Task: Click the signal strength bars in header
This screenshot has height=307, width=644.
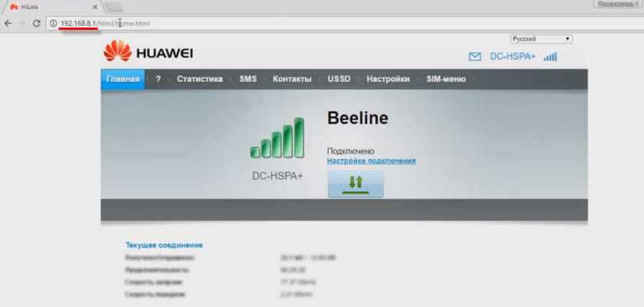Action: tap(550, 57)
